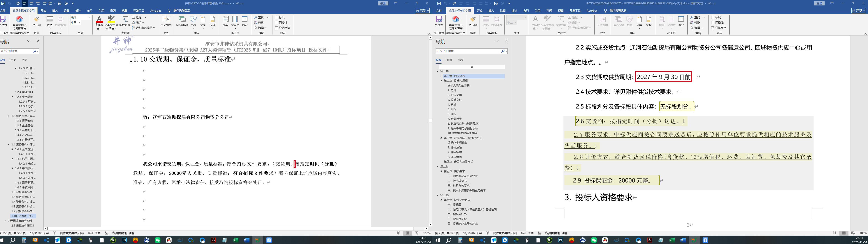Screen dimensions: 868x244
Task: Click 共享 share button in right window
Action: click(858, 10)
